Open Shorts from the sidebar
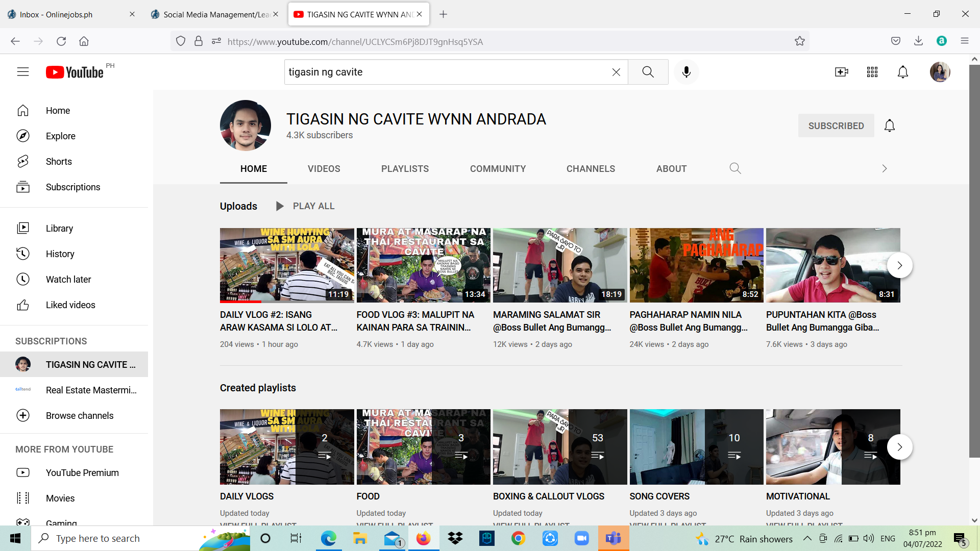980x551 pixels. [x=59, y=162]
